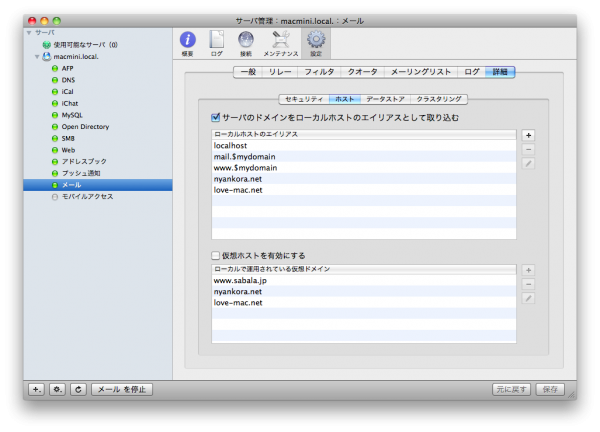Select モバイルアクセス in the sidebar

[98, 197]
